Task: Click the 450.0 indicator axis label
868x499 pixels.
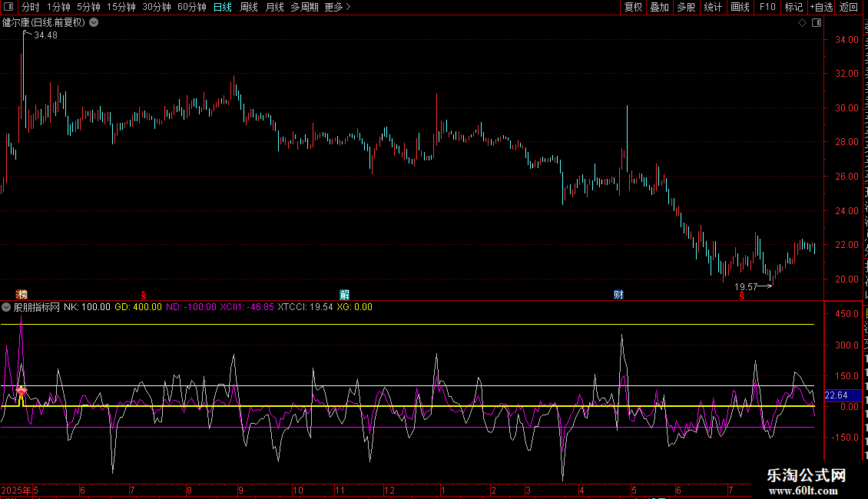Action: (847, 314)
